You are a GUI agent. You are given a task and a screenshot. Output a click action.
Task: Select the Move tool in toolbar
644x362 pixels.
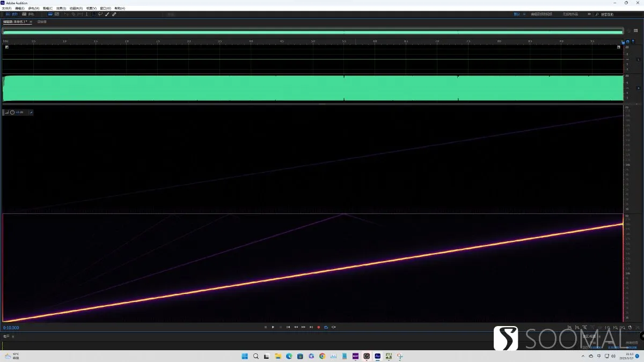[x=67, y=14]
